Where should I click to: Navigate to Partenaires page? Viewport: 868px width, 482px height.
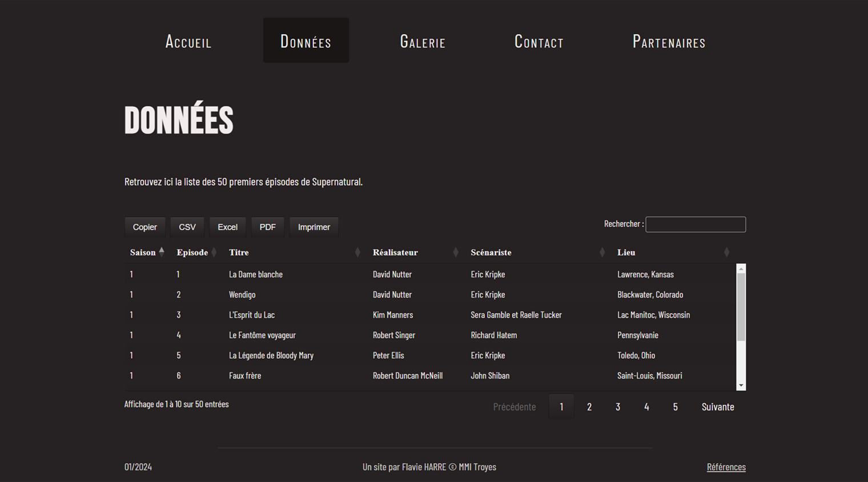[669, 41]
